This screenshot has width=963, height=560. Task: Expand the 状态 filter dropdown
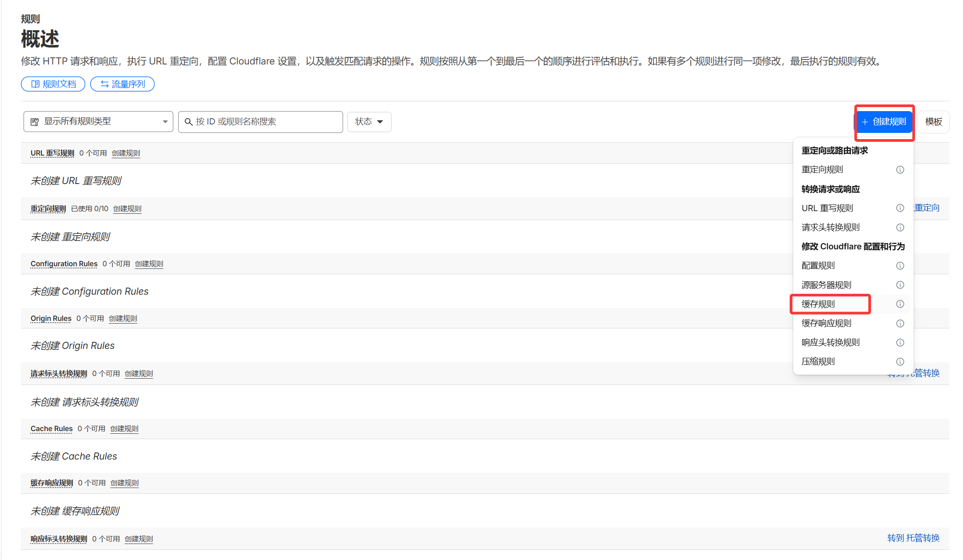tap(369, 122)
